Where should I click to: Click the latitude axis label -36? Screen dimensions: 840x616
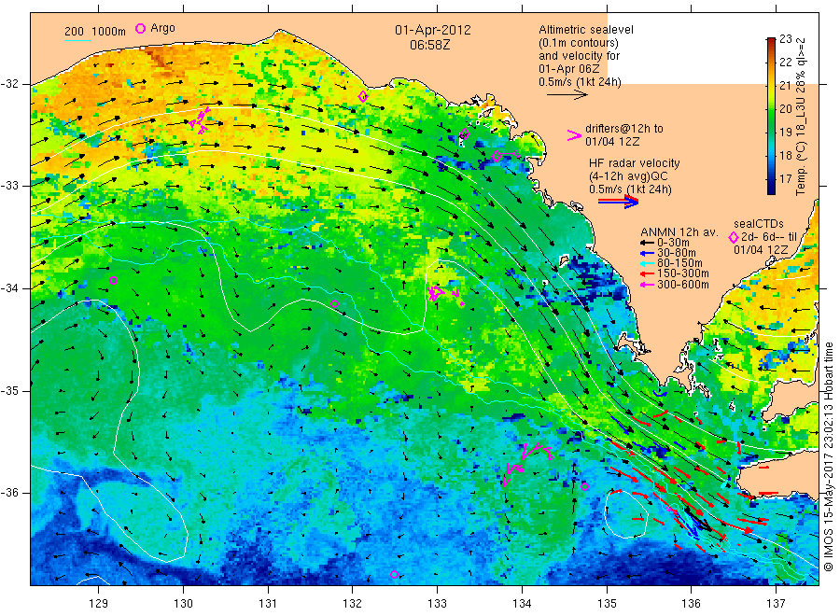point(9,493)
